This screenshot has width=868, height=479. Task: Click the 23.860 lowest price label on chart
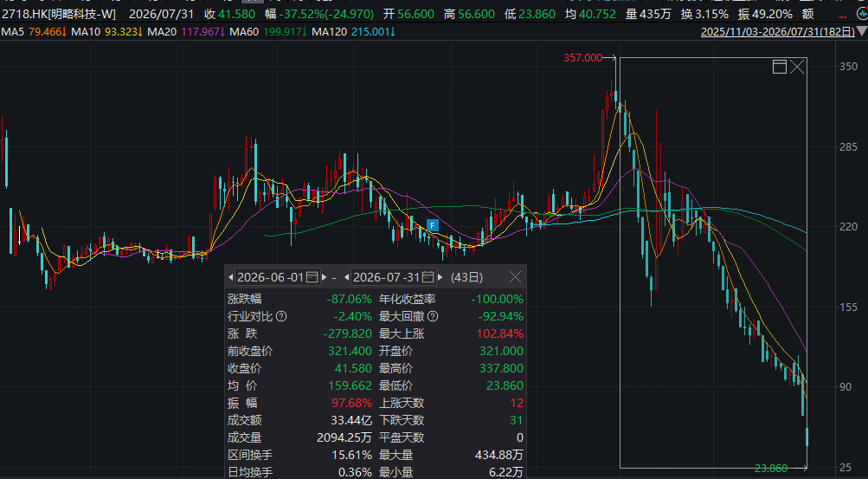click(771, 469)
